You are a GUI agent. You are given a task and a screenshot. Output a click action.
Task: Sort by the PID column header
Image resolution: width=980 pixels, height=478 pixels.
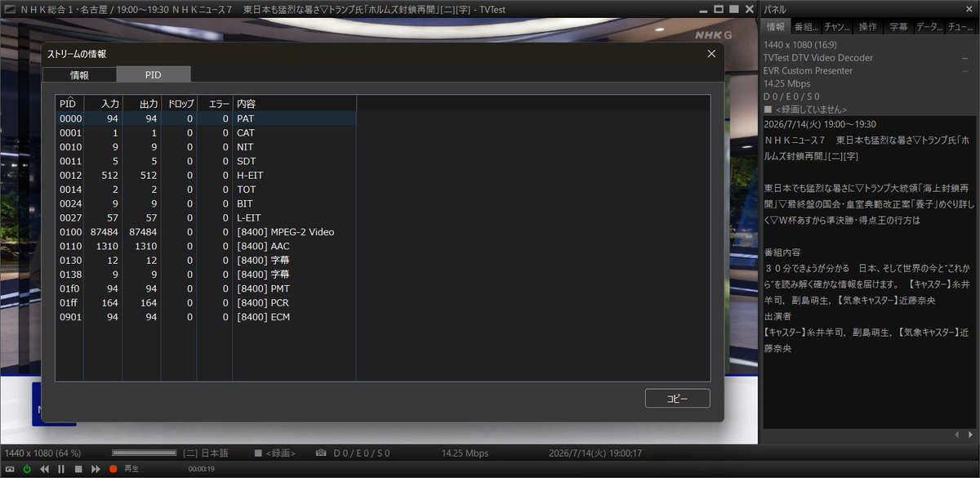(69, 104)
